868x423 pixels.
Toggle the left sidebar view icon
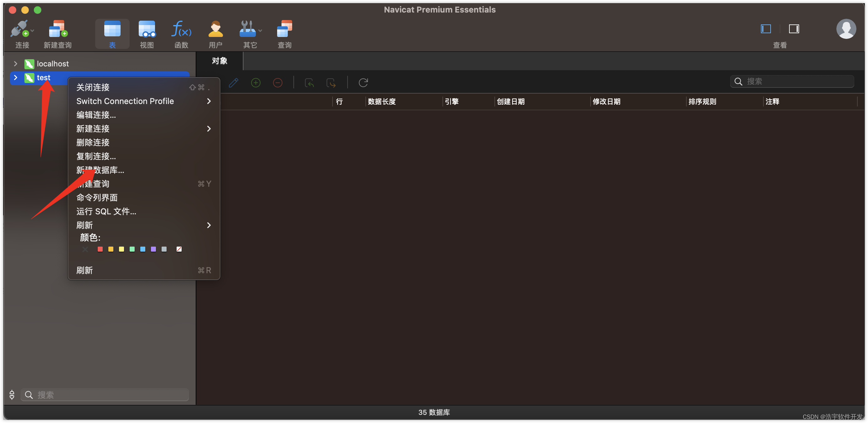click(x=766, y=29)
